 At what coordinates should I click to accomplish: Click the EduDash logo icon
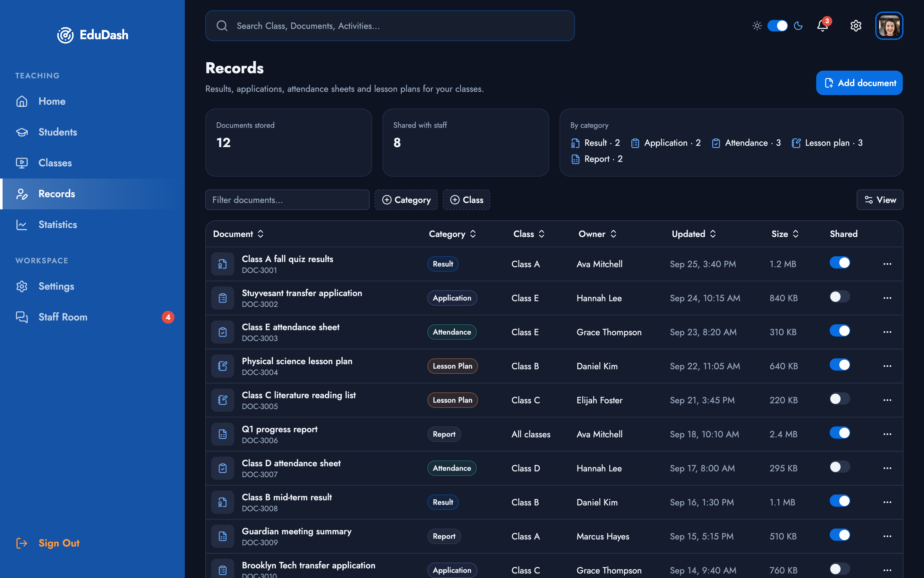click(65, 35)
